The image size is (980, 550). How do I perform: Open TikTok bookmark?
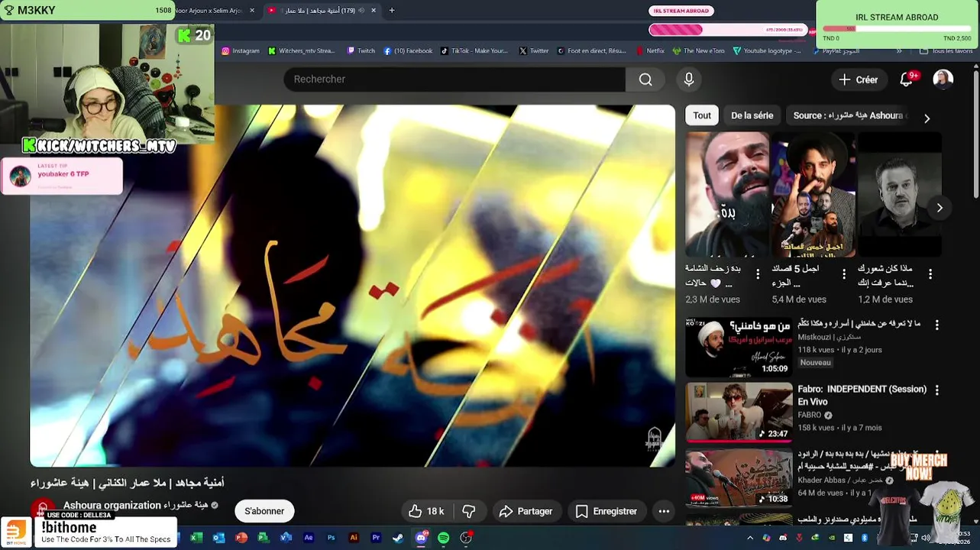click(474, 51)
